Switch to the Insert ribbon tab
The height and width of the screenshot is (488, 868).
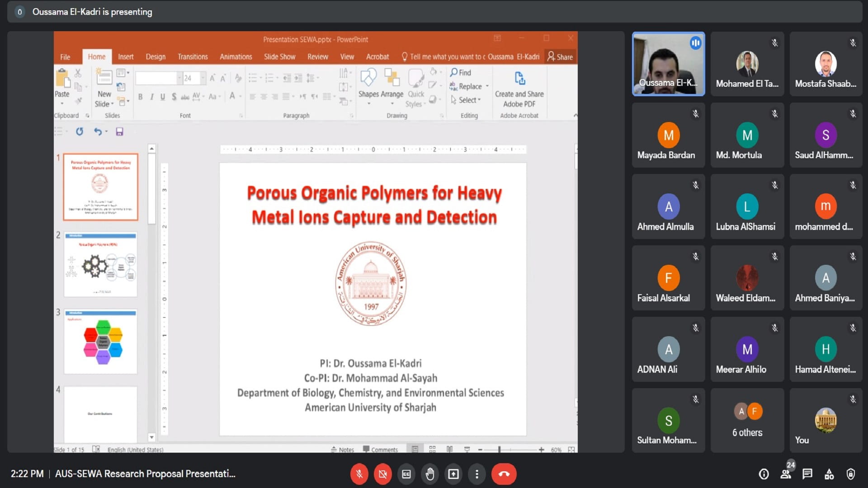(126, 57)
